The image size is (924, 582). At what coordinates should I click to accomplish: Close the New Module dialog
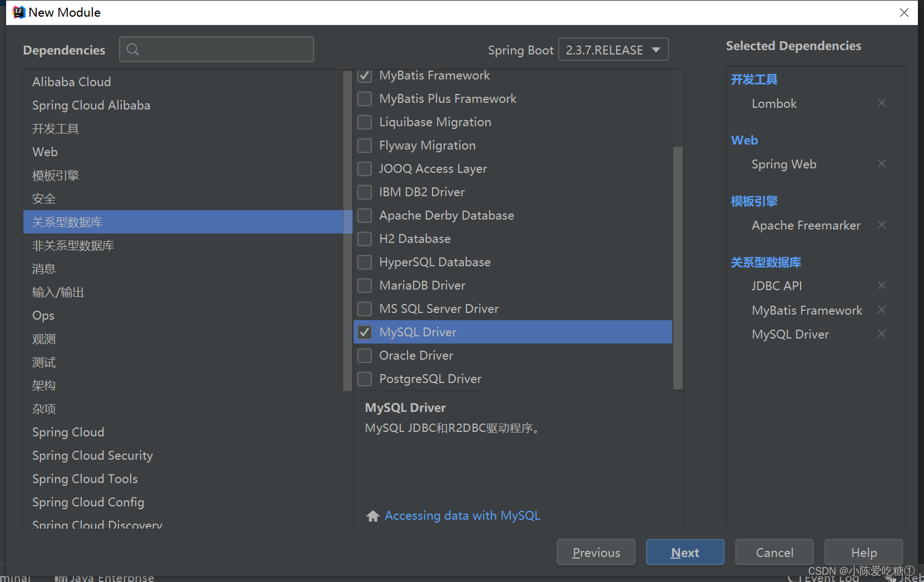click(x=905, y=12)
